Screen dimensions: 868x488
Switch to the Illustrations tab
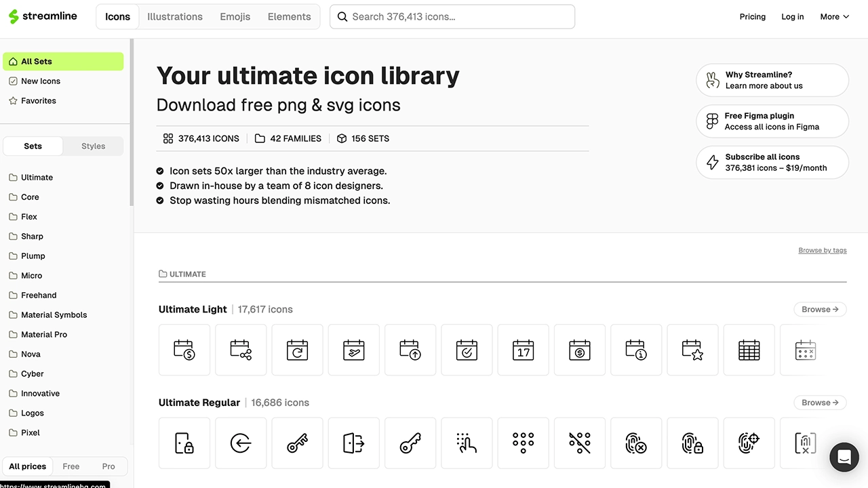(x=175, y=17)
